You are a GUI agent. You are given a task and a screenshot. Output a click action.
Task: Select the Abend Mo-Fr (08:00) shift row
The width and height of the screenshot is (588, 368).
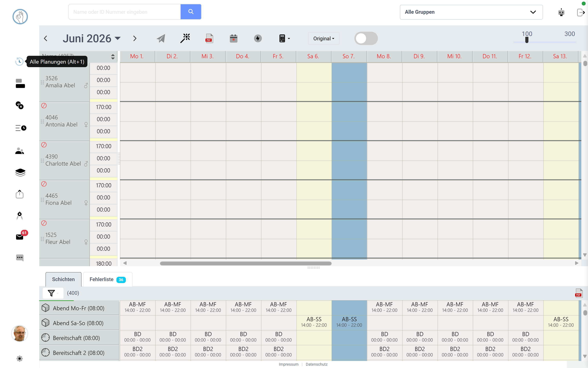pyautogui.click(x=79, y=308)
